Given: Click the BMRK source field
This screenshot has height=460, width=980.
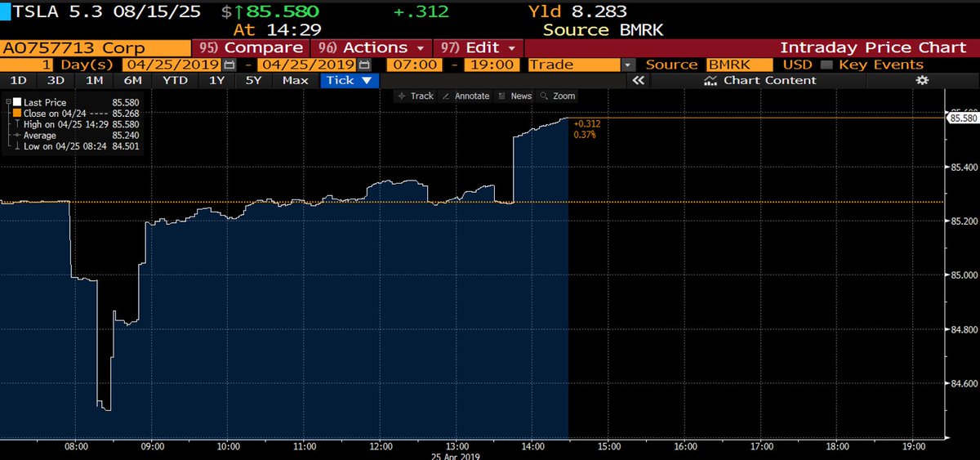Looking at the screenshot, I should pyautogui.click(x=738, y=65).
